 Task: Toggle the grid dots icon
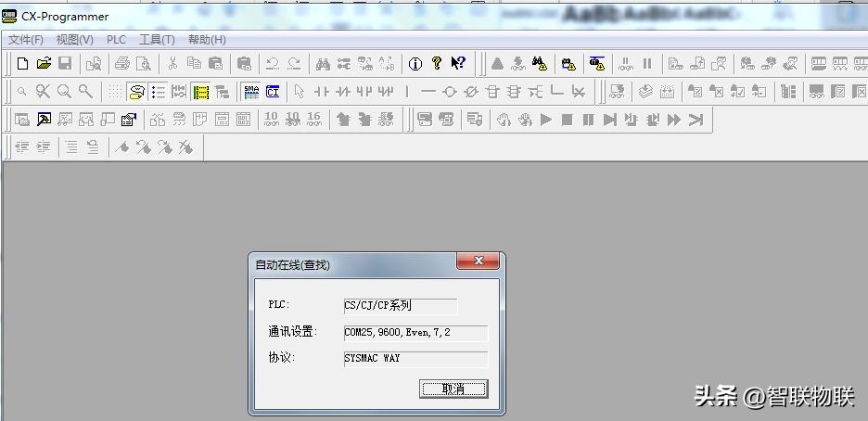115,91
